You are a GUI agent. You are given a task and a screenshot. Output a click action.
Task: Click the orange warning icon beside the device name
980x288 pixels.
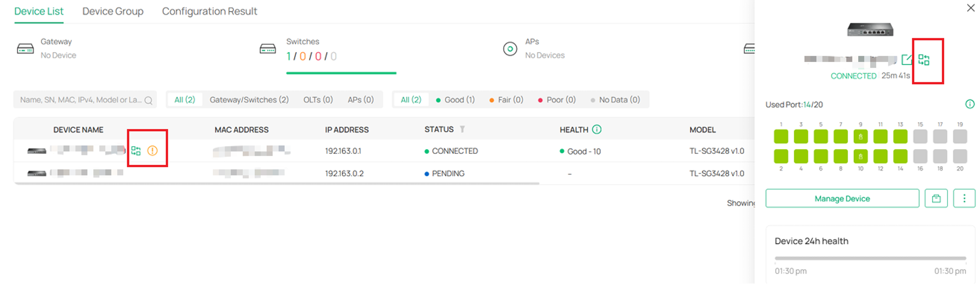tap(152, 151)
